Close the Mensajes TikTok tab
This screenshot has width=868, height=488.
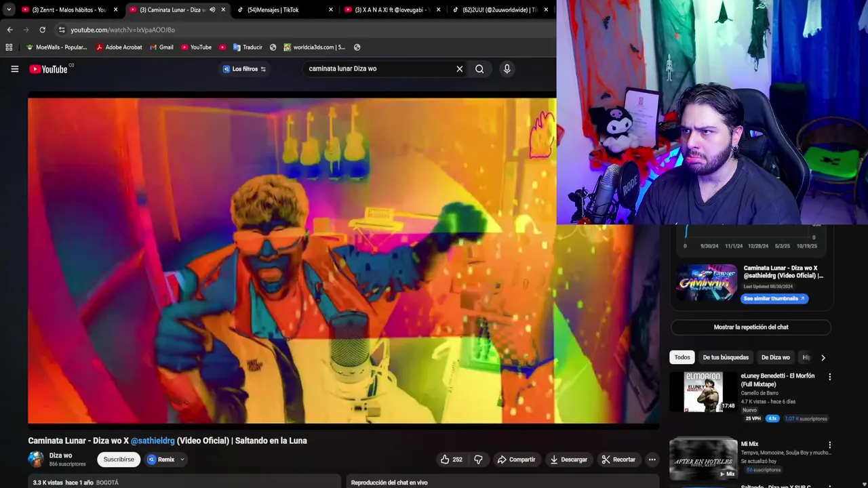331,9
